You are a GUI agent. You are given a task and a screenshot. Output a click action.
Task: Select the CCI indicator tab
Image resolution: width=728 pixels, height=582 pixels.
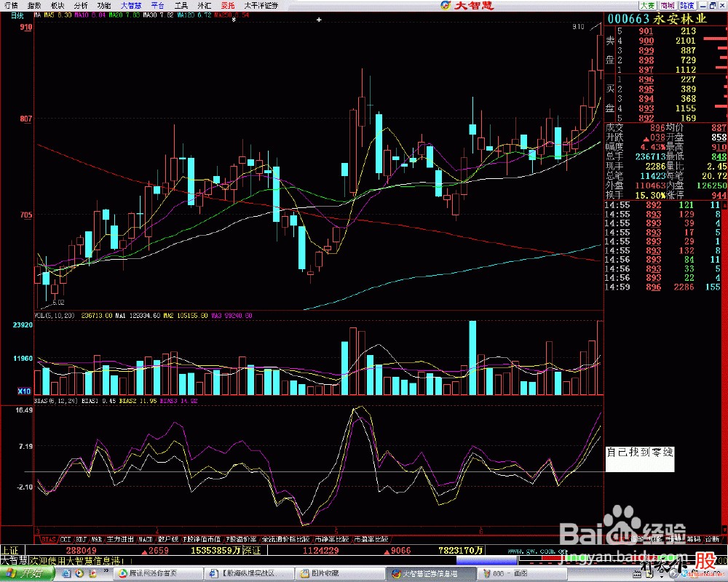click(66, 539)
